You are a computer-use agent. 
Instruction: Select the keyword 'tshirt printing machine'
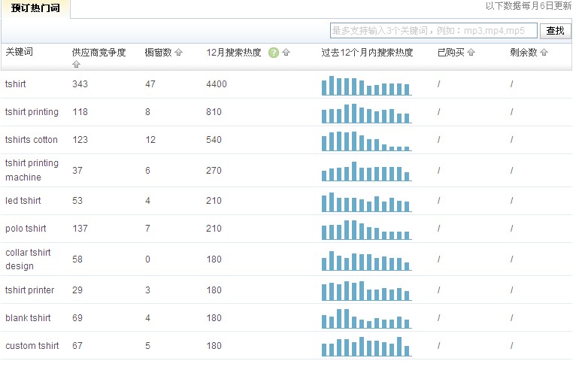32,170
